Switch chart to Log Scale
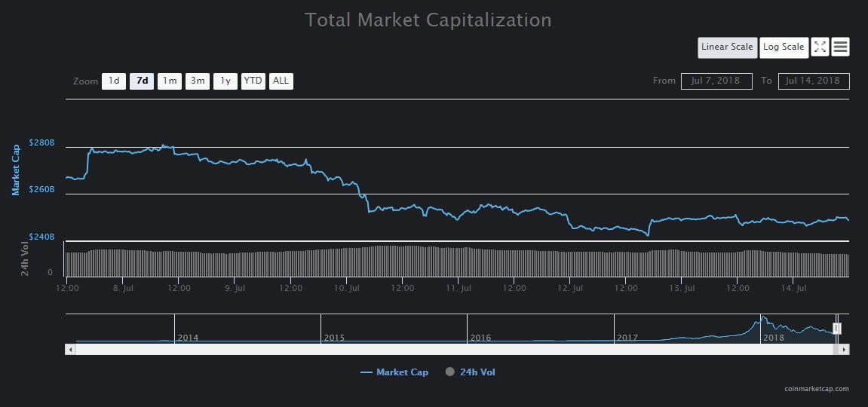 pos(784,47)
